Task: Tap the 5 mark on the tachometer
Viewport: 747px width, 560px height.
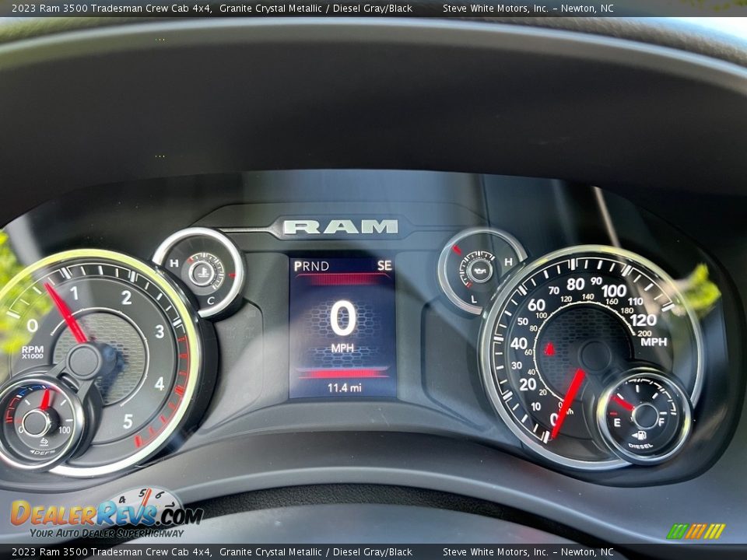Action: tap(128, 422)
